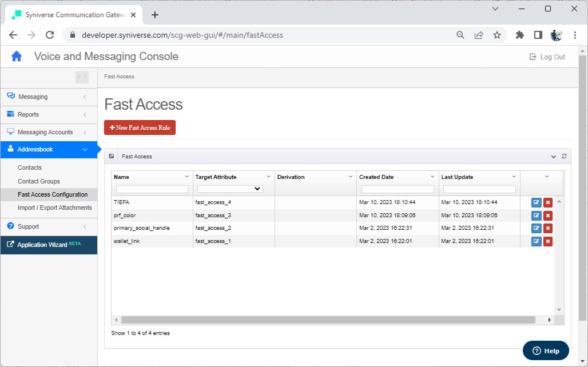Collapse the Addressbook menu
The width and height of the screenshot is (588, 367).
coord(49,149)
